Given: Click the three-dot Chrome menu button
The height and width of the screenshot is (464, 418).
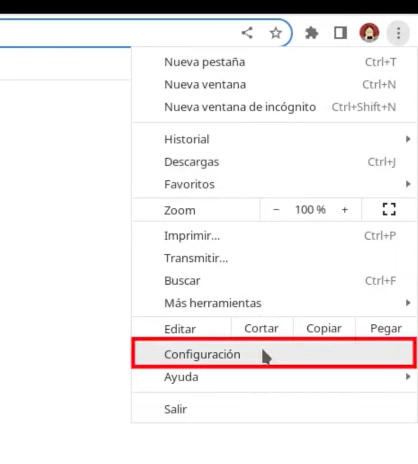Looking at the screenshot, I should [398, 33].
